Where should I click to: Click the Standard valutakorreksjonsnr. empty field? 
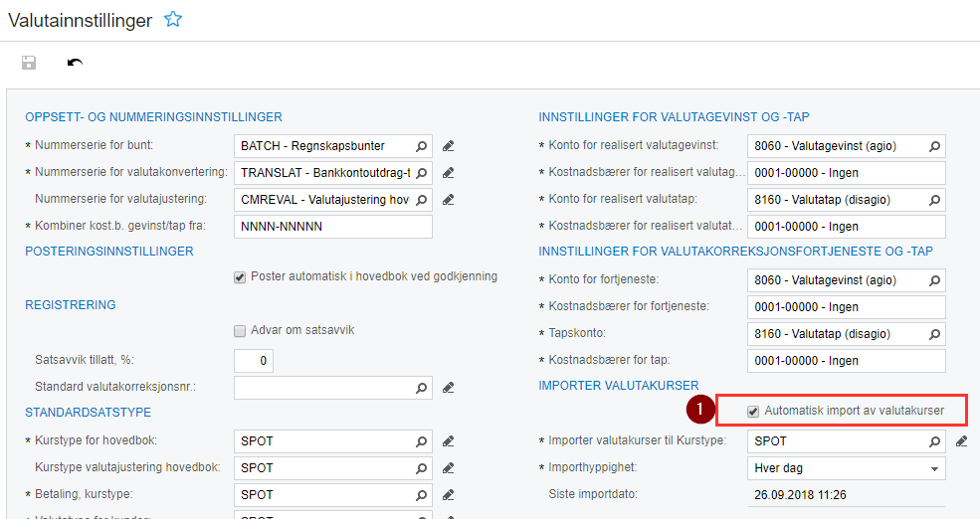point(333,388)
